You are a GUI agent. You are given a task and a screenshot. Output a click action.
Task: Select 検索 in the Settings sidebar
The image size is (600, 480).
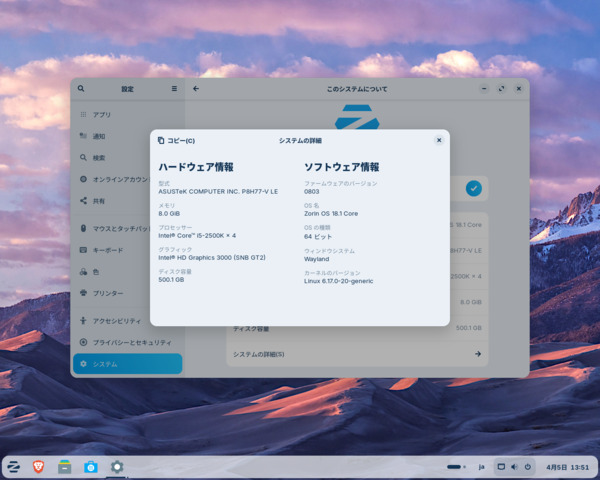click(127, 157)
